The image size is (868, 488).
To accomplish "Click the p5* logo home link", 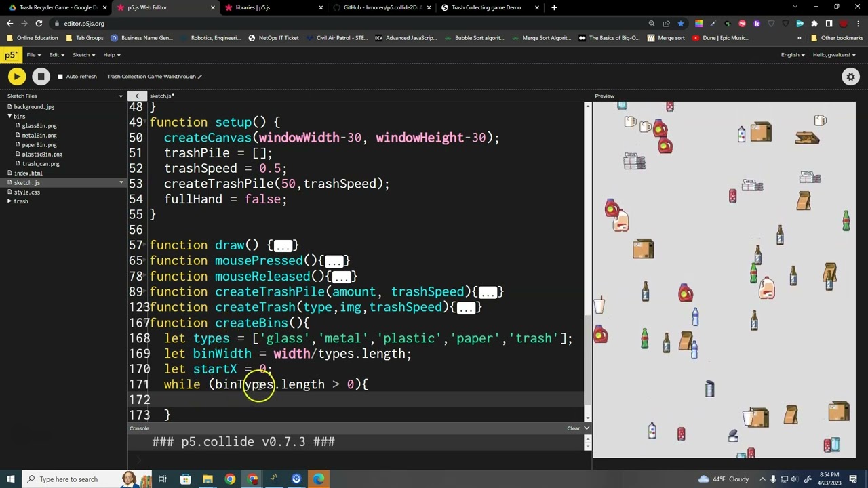I will (x=10, y=55).
